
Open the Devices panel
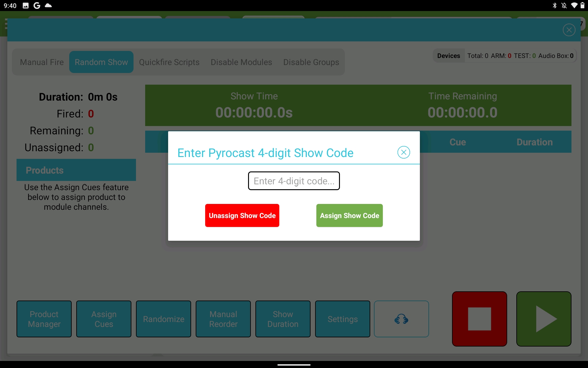448,56
